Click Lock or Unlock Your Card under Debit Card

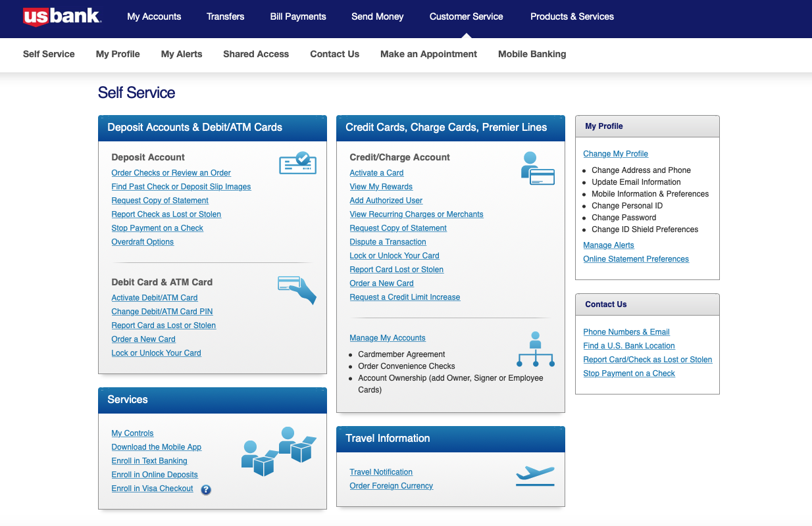[x=157, y=353]
